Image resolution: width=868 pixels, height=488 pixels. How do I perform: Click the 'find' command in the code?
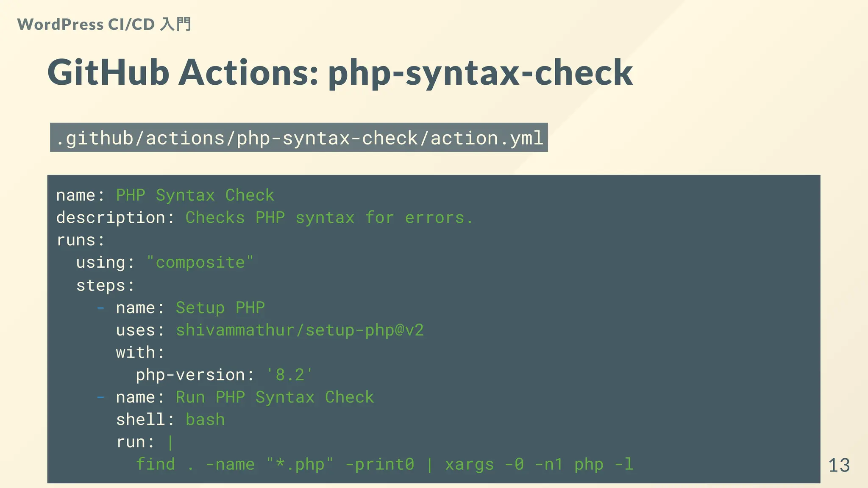155,465
